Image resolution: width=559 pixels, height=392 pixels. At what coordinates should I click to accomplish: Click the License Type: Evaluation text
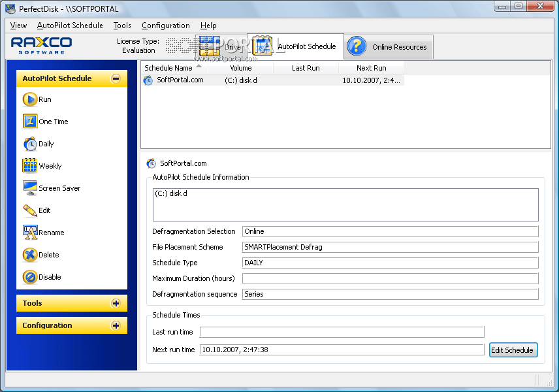[x=138, y=46]
